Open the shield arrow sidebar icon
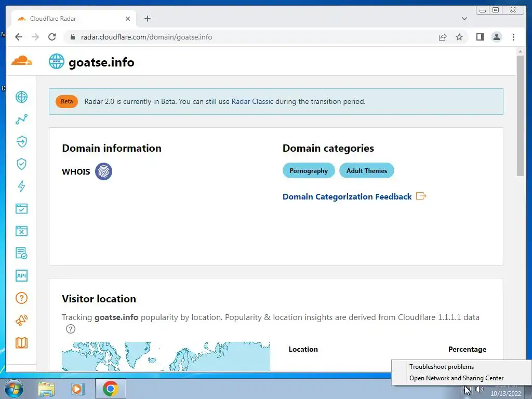This screenshot has width=532, height=399. tap(21, 141)
